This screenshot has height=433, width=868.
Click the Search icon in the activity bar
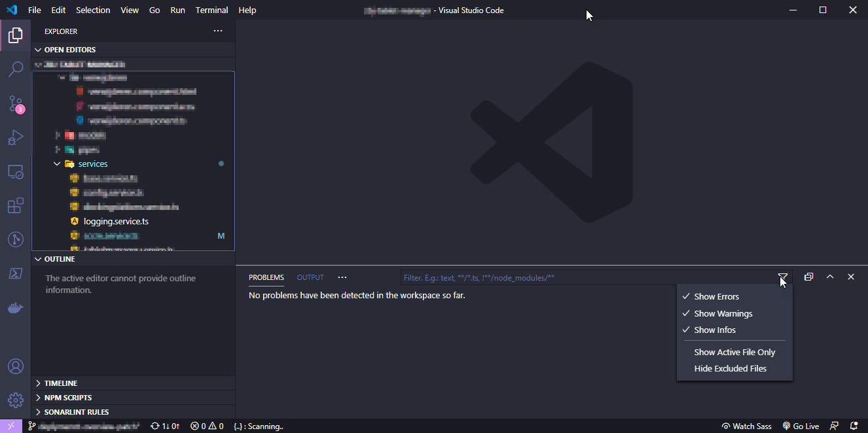click(x=16, y=69)
